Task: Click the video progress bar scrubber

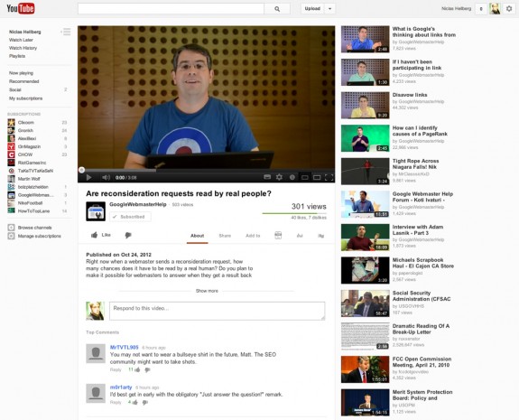Action: tap(81, 170)
